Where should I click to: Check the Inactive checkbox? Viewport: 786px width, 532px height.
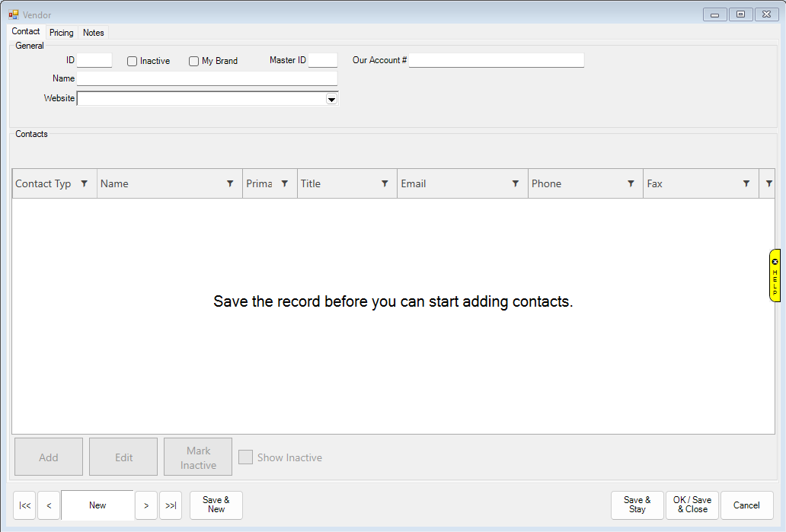pos(133,61)
